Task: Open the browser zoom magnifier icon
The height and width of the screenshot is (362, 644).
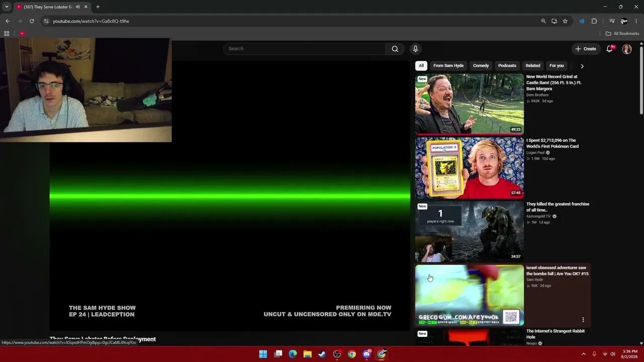Action: click(543, 21)
